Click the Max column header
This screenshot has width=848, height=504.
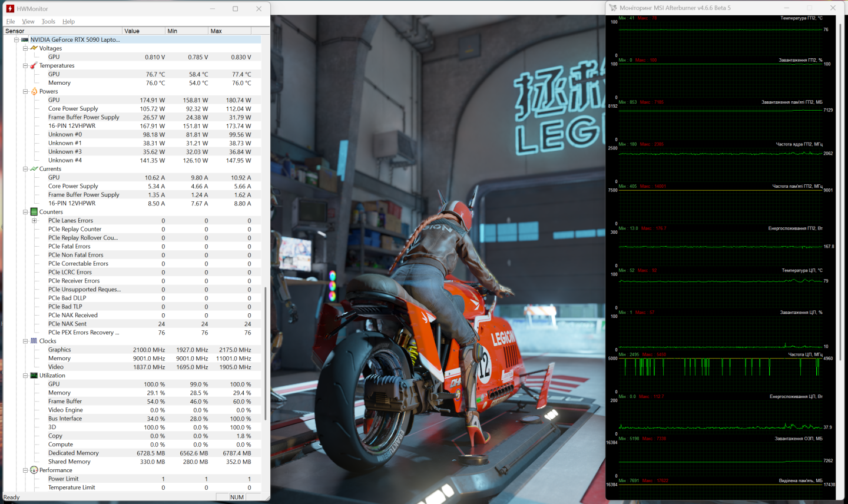[229, 31]
